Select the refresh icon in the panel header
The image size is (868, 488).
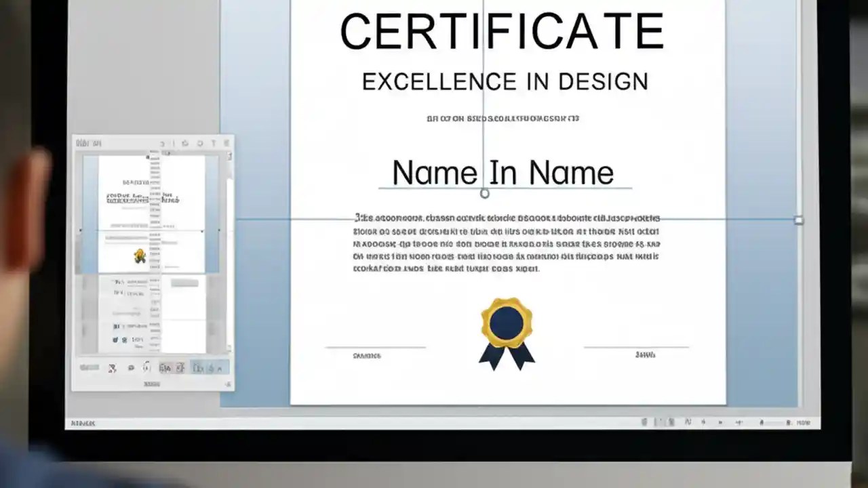pyautogui.click(x=201, y=143)
